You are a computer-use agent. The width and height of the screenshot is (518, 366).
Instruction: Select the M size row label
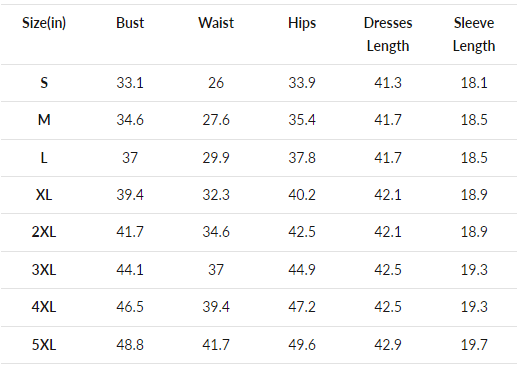coord(44,120)
